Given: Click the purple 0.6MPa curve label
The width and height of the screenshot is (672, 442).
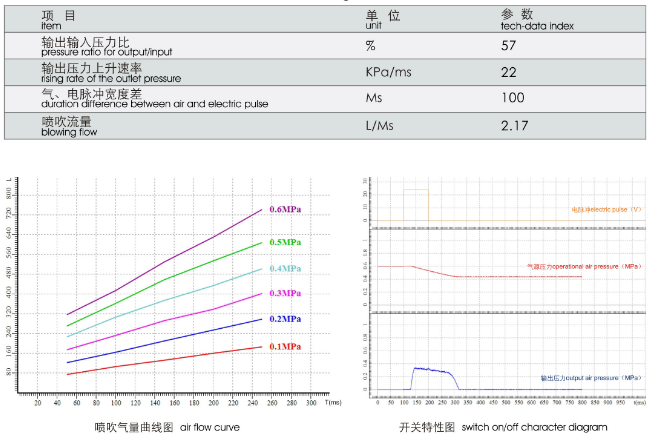Looking at the screenshot, I should click(x=285, y=210).
